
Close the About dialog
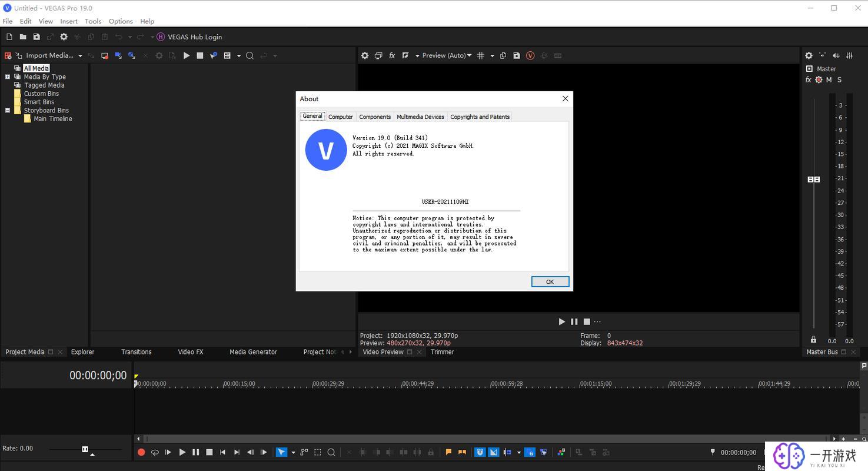coord(565,98)
